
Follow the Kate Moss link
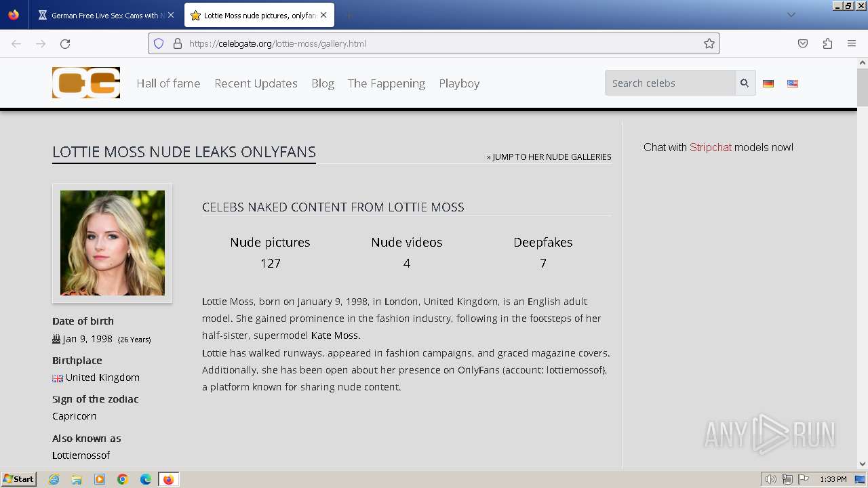334,335
